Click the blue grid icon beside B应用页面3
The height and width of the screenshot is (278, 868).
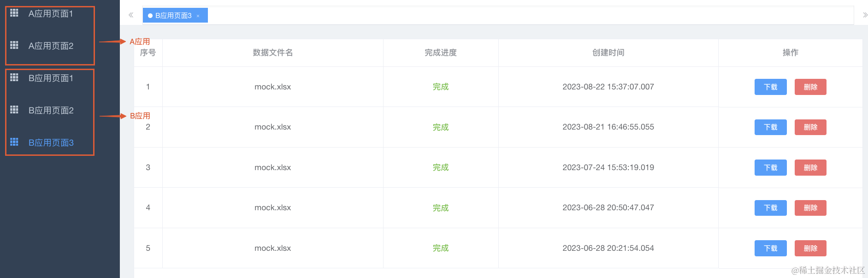coord(14,142)
